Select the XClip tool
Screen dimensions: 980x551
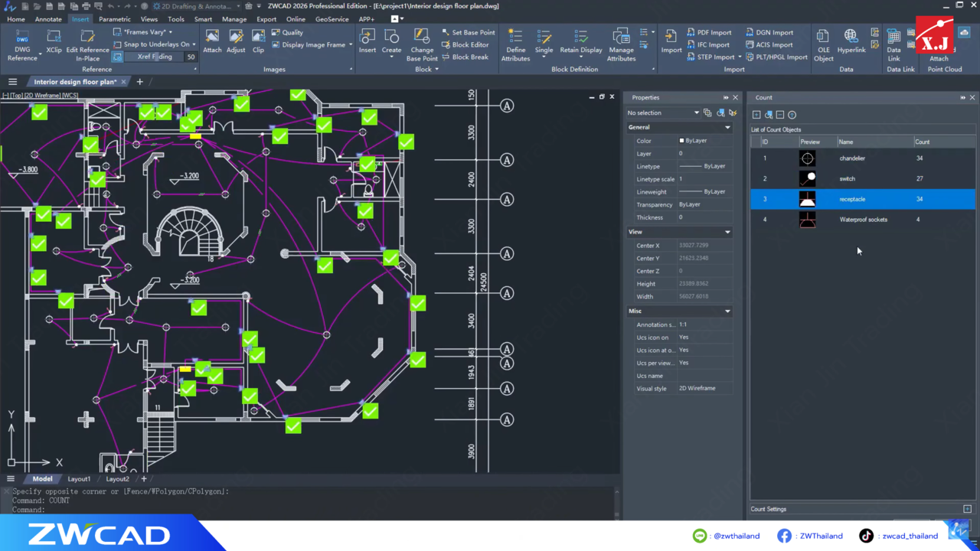tap(54, 42)
